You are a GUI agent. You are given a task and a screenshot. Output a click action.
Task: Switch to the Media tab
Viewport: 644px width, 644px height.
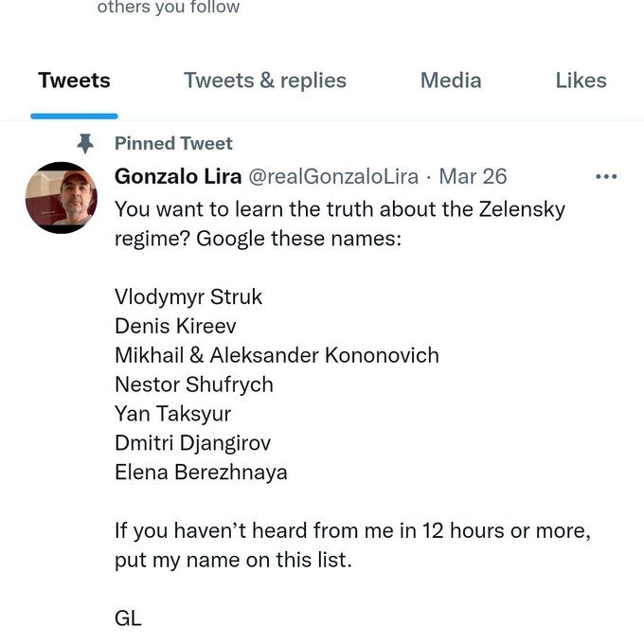tap(451, 80)
